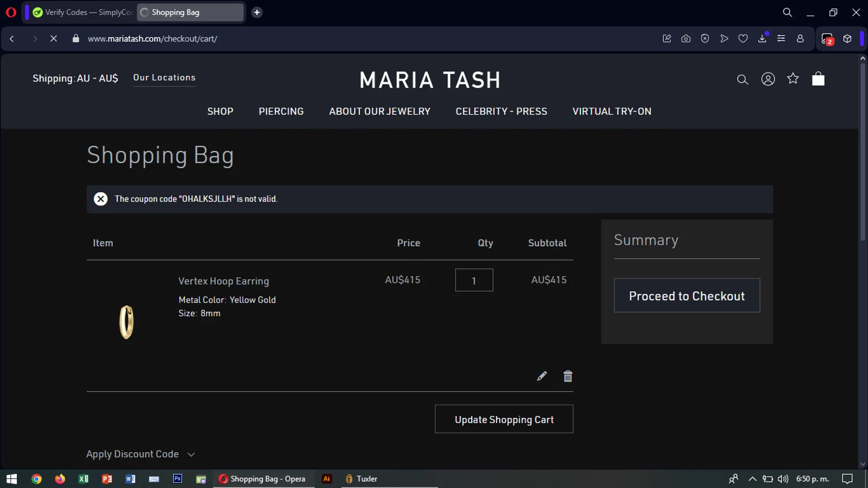Viewport: 868px width, 488px height.
Task: Click the Opera menu logo
Action: [x=11, y=12]
